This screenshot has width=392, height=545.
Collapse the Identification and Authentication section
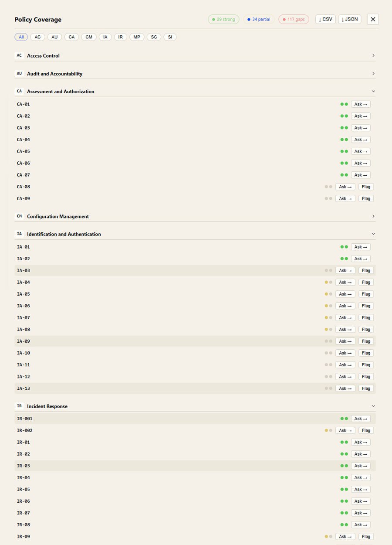click(373, 234)
